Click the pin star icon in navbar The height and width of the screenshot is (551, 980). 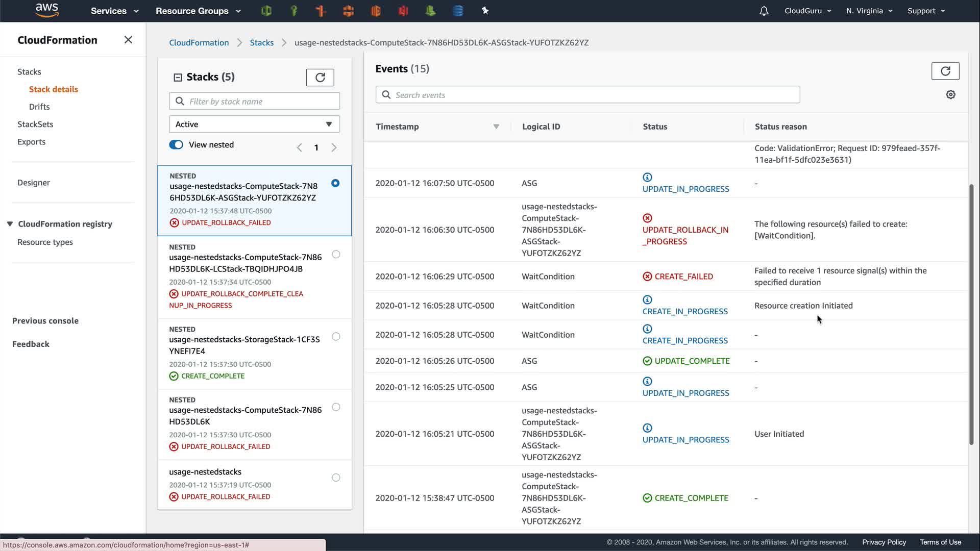pos(485,11)
